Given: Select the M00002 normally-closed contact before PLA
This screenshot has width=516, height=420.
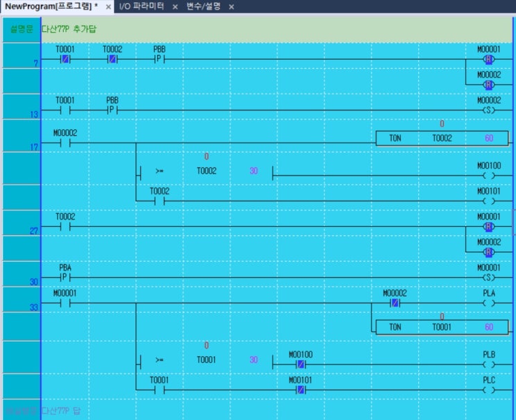Looking at the screenshot, I should [x=395, y=303].
